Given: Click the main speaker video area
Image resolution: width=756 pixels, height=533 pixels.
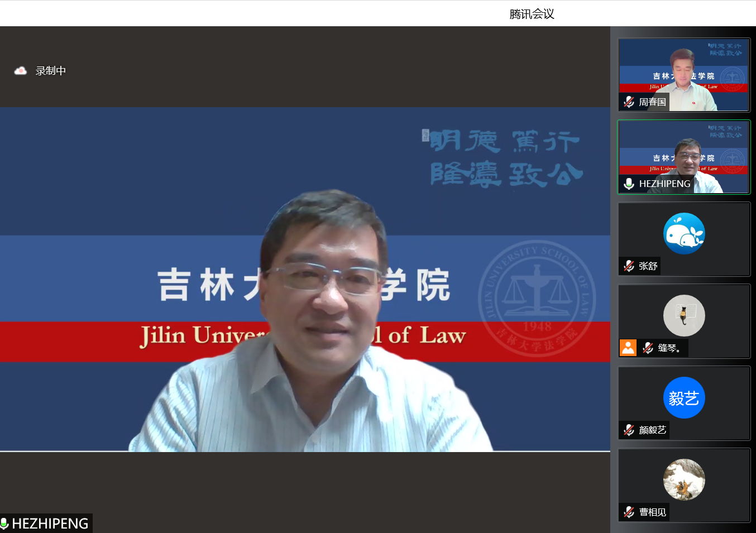Looking at the screenshot, I should pyautogui.click(x=305, y=279).
